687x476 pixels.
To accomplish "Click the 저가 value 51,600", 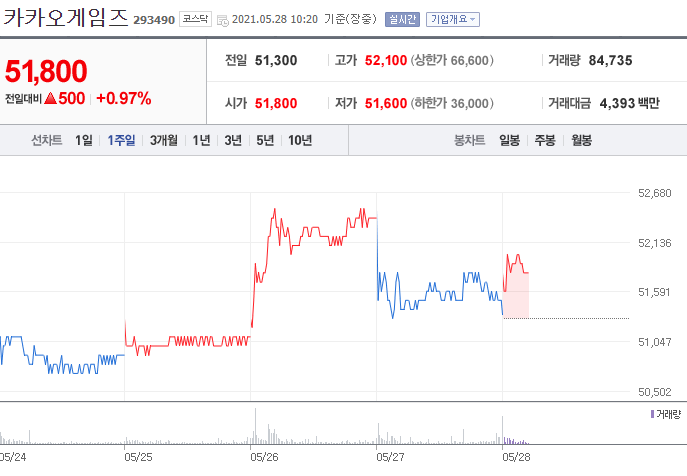I will pyautogui.click(x=386, y=103).
